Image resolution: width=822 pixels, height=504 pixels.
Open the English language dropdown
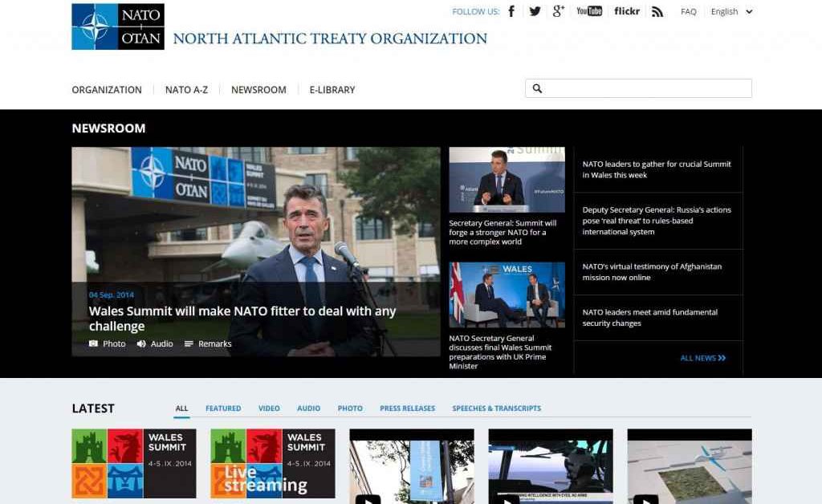(x=732, y=11)
